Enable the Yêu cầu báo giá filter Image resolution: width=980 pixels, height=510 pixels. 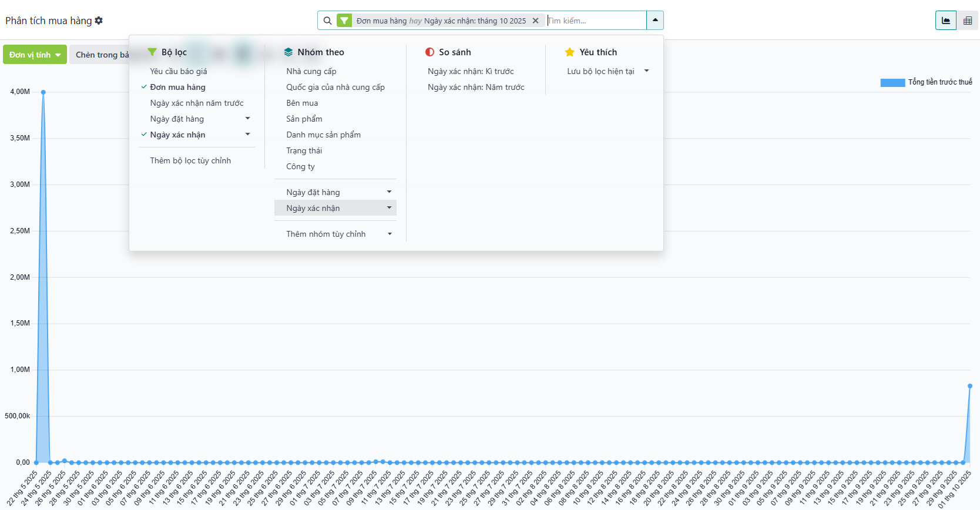pyautogui.click(x=178, y=71)
